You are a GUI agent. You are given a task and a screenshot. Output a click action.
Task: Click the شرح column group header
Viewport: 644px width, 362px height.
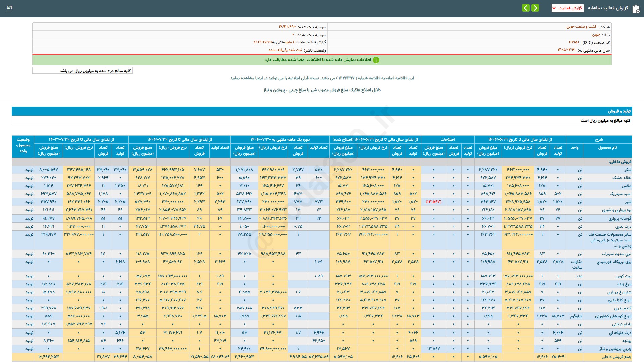tap(599, 139)
